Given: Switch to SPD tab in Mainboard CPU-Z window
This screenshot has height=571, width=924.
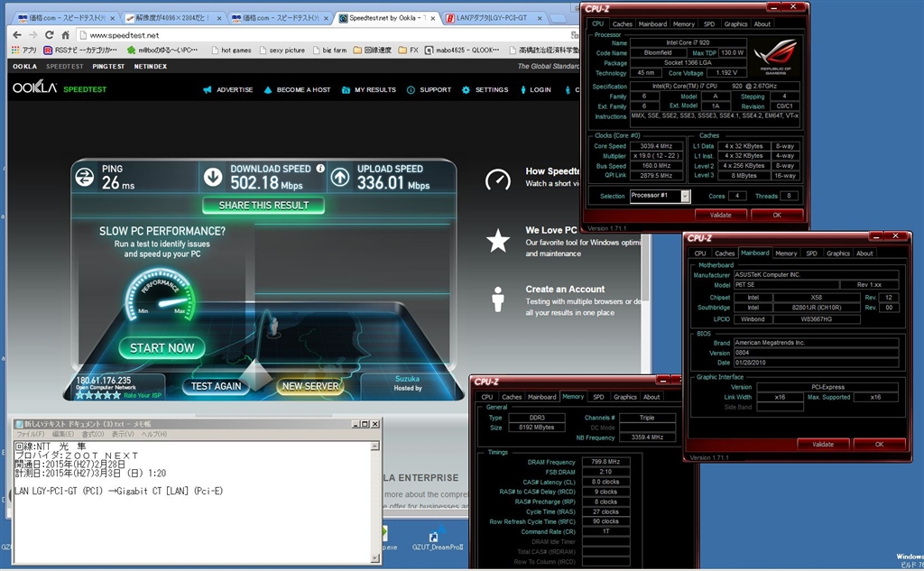Looking at the screenshot, I should pyautogui.click(x=811, y=253).
